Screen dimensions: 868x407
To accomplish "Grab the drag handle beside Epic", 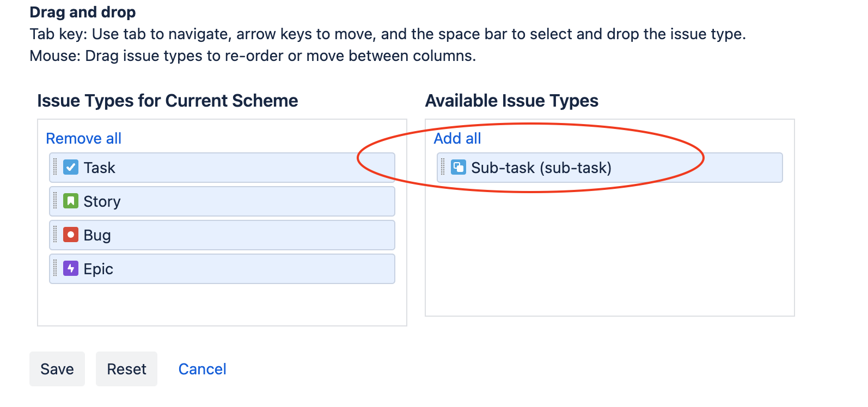I will coord(55,269).
